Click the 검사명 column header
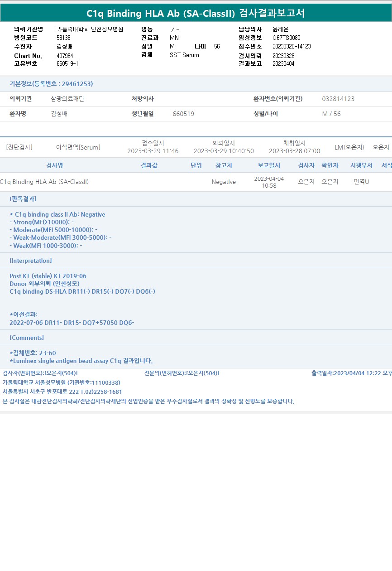Screen dimensions: 392x571 [x=55, y=165]
